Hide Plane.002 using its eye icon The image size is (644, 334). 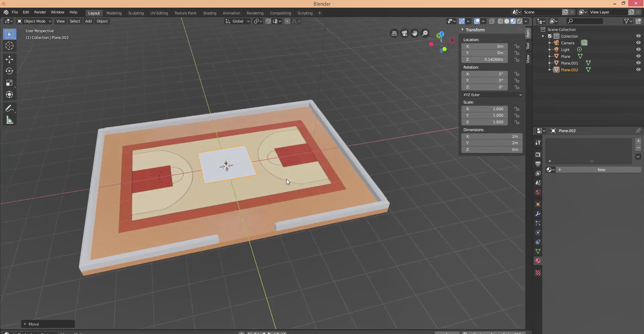pos(638,70)
